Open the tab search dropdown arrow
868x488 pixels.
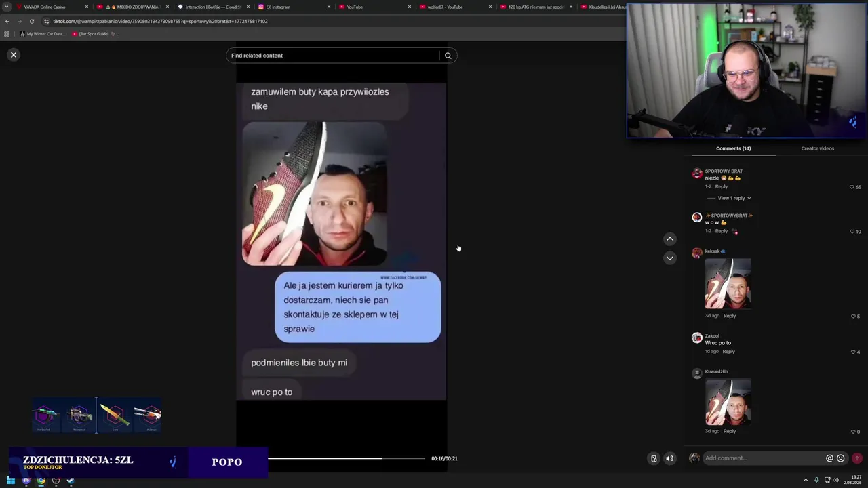pyautogui.click(x=7, y=7)
